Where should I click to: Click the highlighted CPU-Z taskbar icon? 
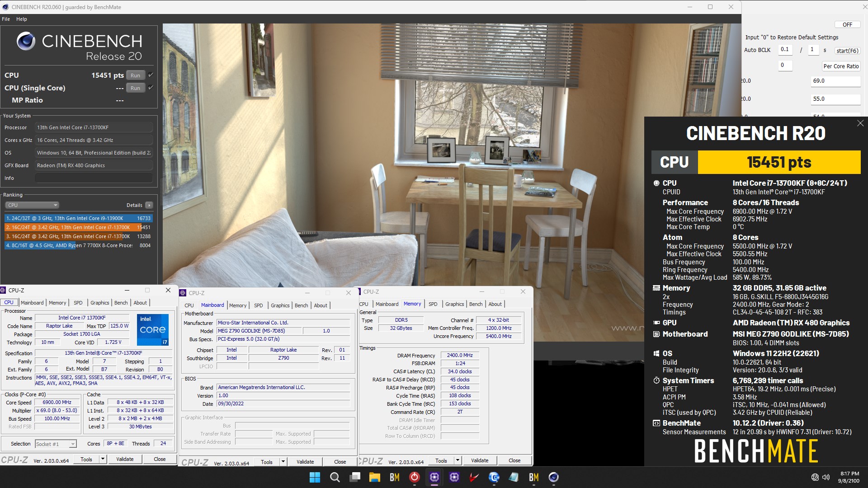[x=434, y=477]
